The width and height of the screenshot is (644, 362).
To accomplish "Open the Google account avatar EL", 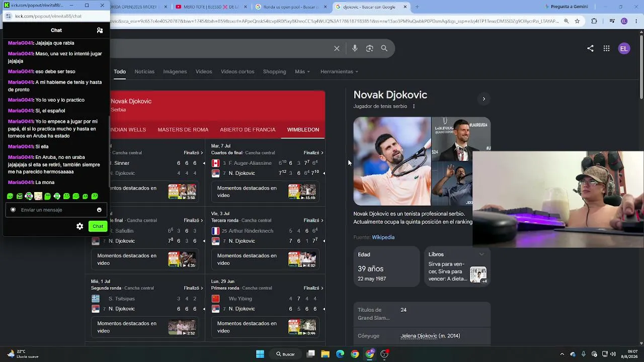I will (x=624, y=49).
